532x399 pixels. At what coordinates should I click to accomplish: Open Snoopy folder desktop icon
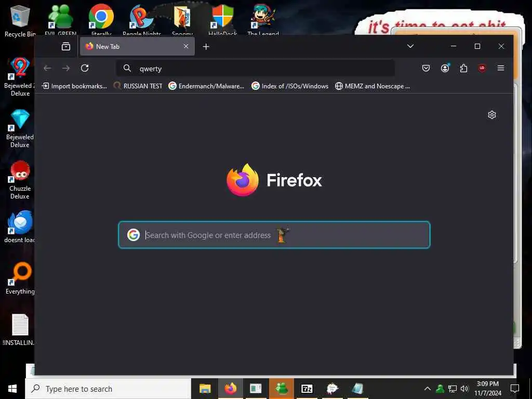(182, 20)
